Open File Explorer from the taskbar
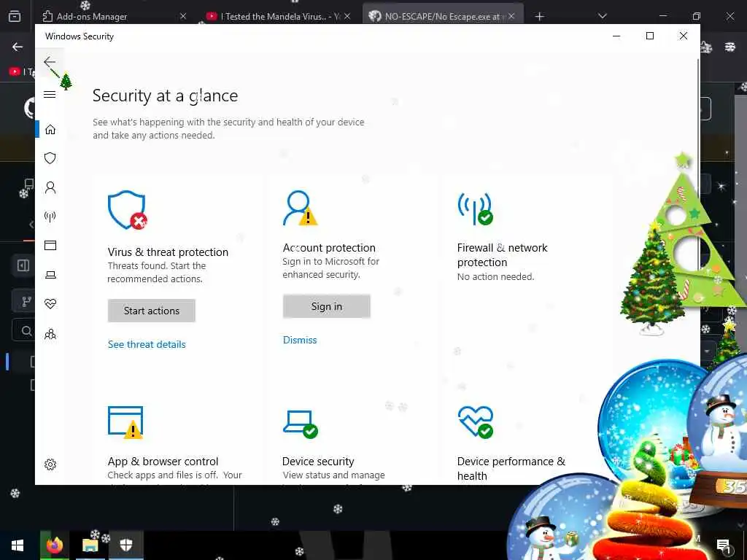Image resolution: width=747 pixels, height=560 pixels. coord(90,545)
